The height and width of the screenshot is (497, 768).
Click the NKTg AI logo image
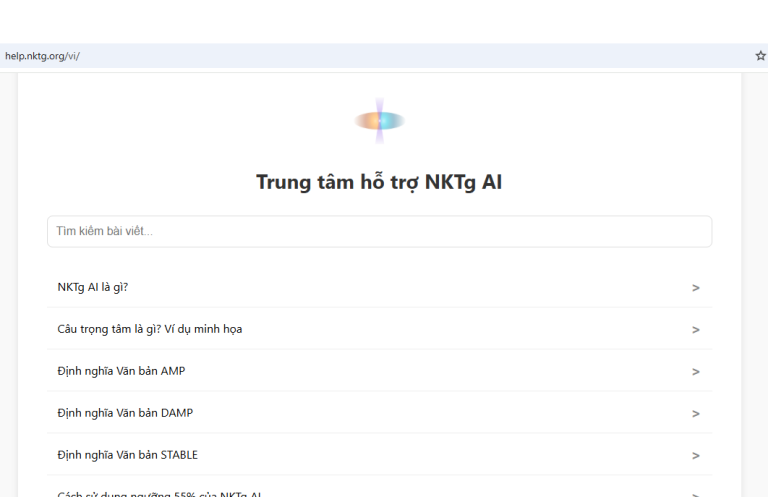tap(380, 121)
